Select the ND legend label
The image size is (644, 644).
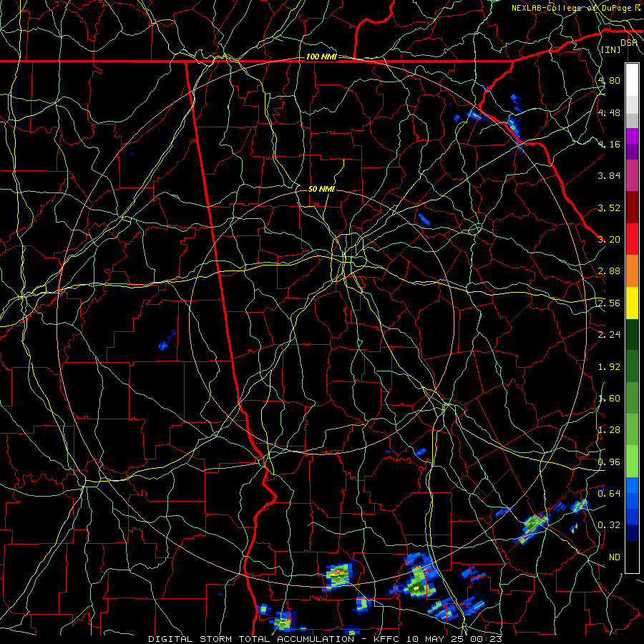click(x=615, y=557)
